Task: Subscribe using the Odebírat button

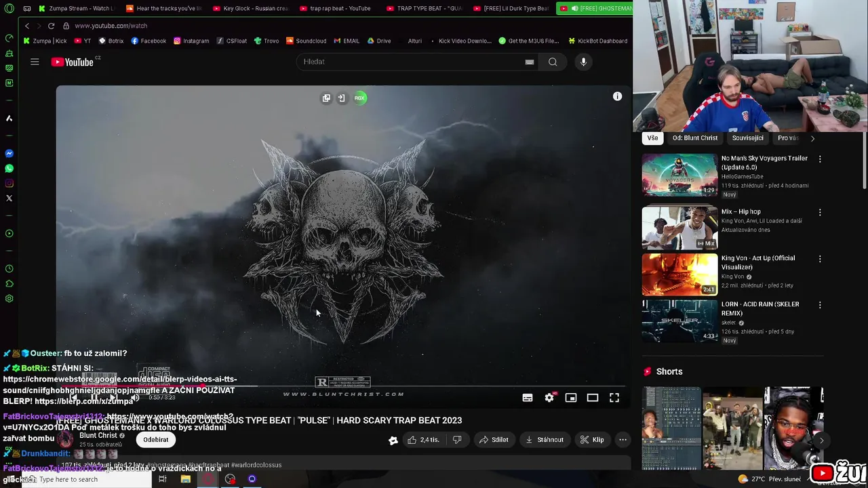Action: pos(156,440)
